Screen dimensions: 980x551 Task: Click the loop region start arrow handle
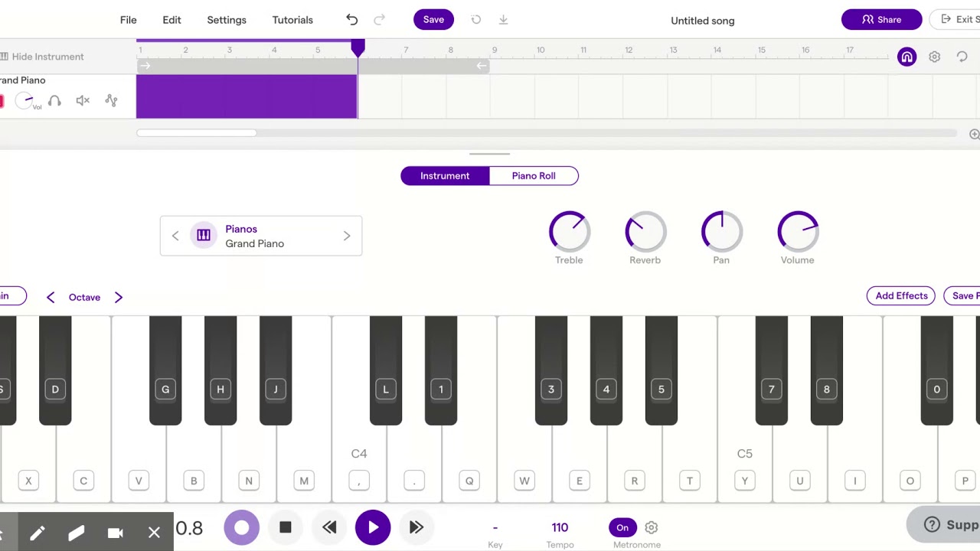(145, 66)
